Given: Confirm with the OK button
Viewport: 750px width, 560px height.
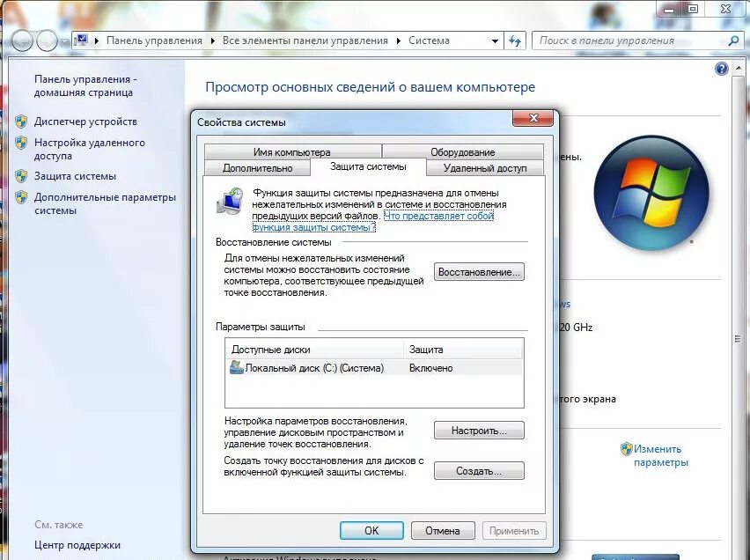Looking at the screenshot, I should tap(371, 530).
